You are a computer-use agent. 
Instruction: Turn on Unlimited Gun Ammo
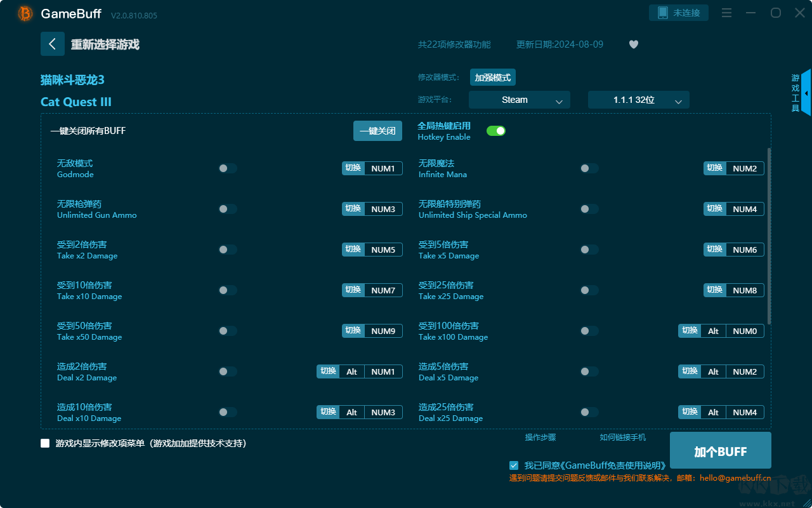tap(228, 209)
